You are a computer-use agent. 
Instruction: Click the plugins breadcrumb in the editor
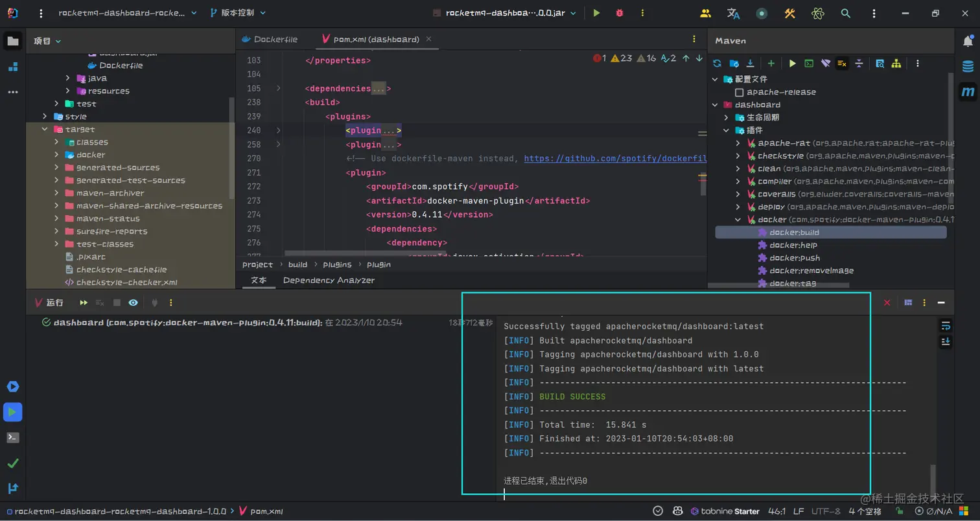[337, 264]
